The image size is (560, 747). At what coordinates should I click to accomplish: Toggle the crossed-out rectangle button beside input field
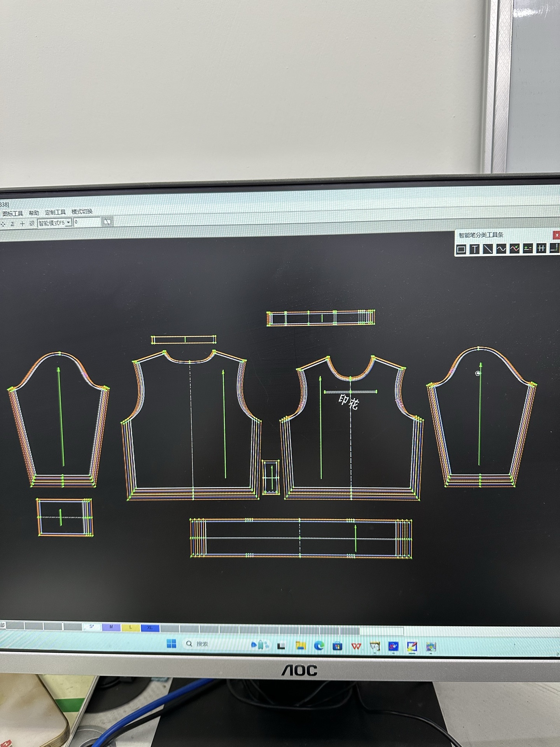pyautogui.click(x=107, y=222)
